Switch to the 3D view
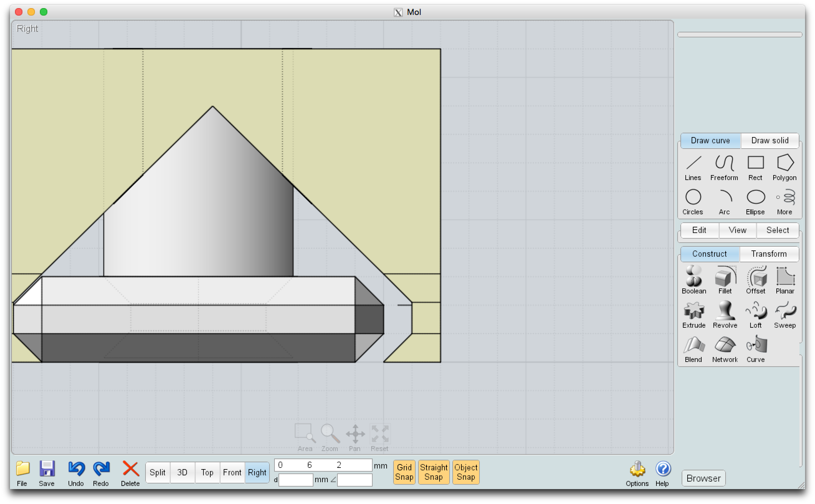The image size is (815, 504). coord(182,472)
